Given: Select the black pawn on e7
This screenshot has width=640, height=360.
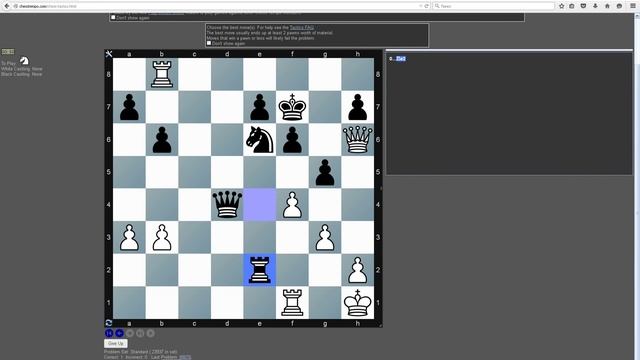Looking at the screenshot, I should (260, 107).
